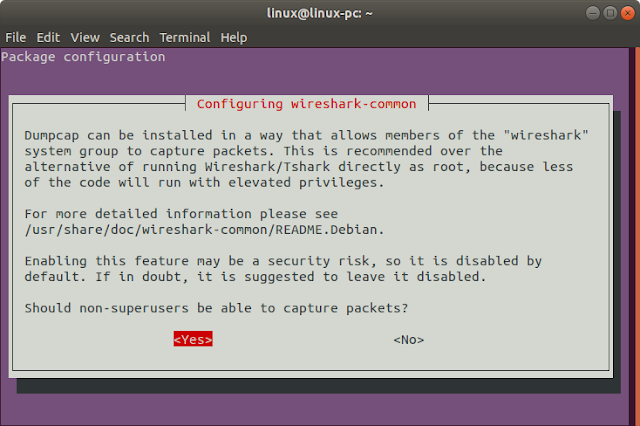Click 'For more detailed information please see'

point(181,214)
